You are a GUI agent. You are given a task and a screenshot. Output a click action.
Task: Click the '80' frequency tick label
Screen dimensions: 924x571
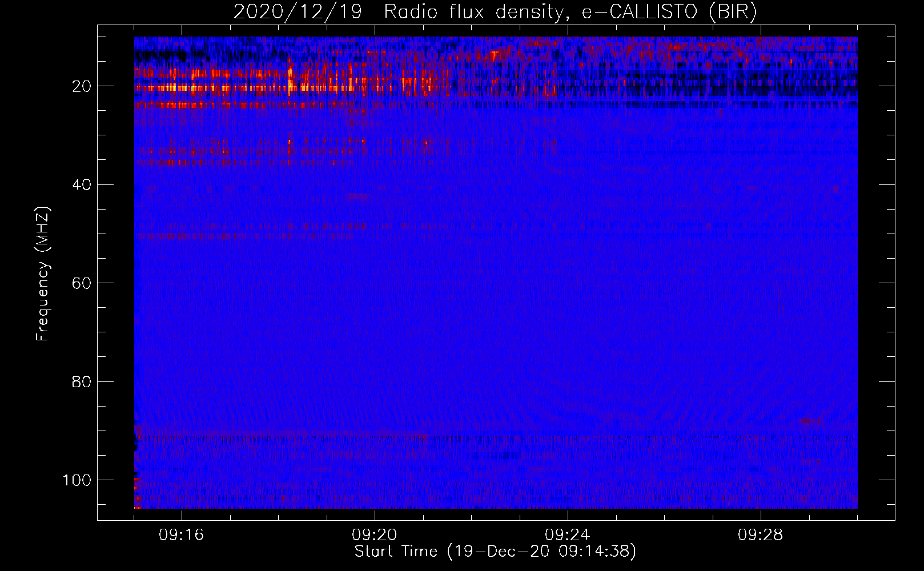coord(82,381)
